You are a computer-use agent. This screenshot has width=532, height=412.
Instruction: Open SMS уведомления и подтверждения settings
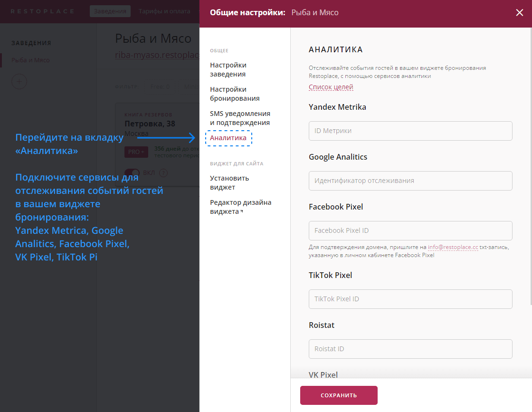[240, 118]
